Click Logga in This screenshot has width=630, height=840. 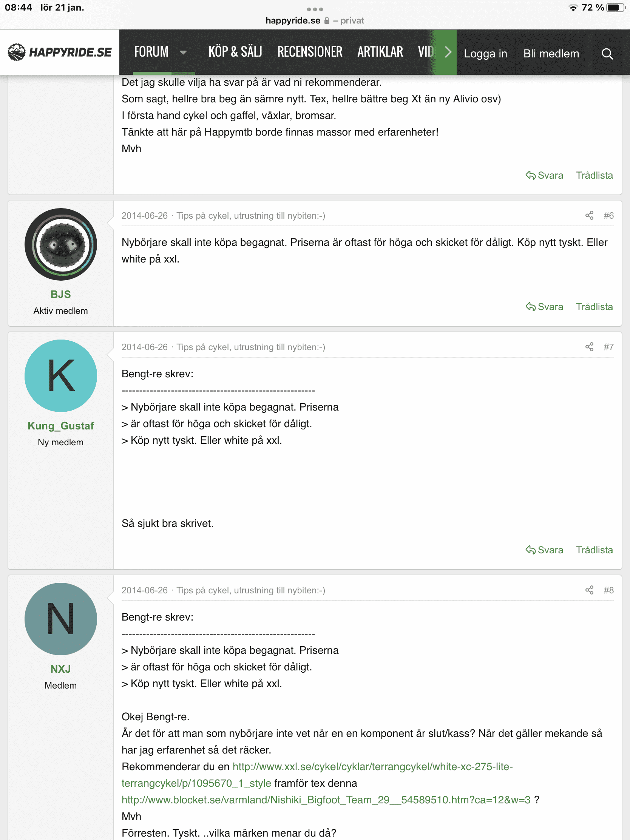(x=485, y=54)
